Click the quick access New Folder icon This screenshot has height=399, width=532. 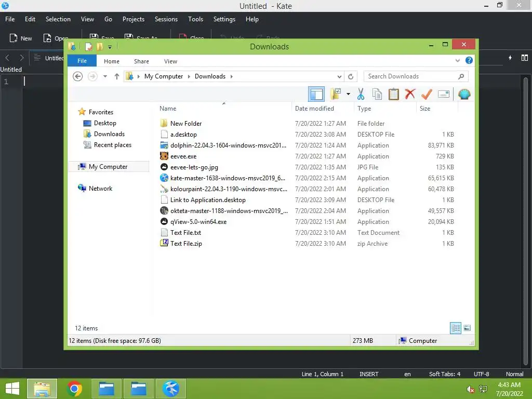click(99, 46)
